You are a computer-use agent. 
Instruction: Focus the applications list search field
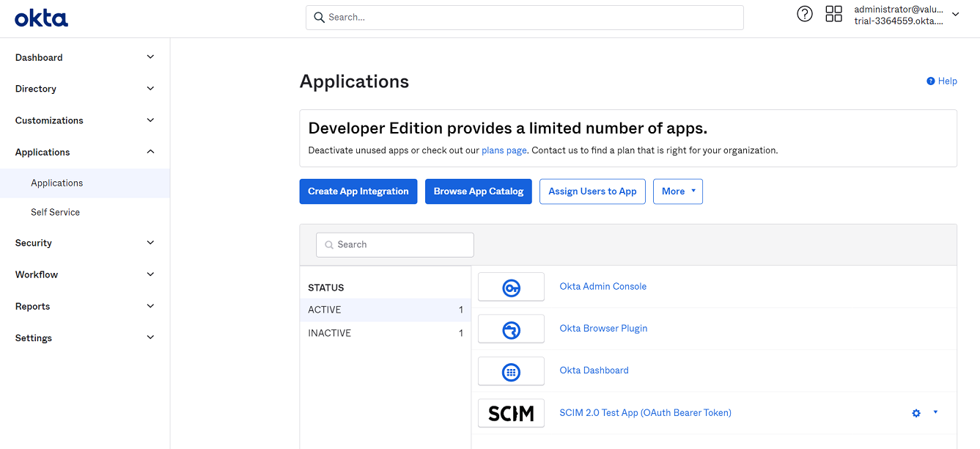pyautogui.click(x=395, y=245)
